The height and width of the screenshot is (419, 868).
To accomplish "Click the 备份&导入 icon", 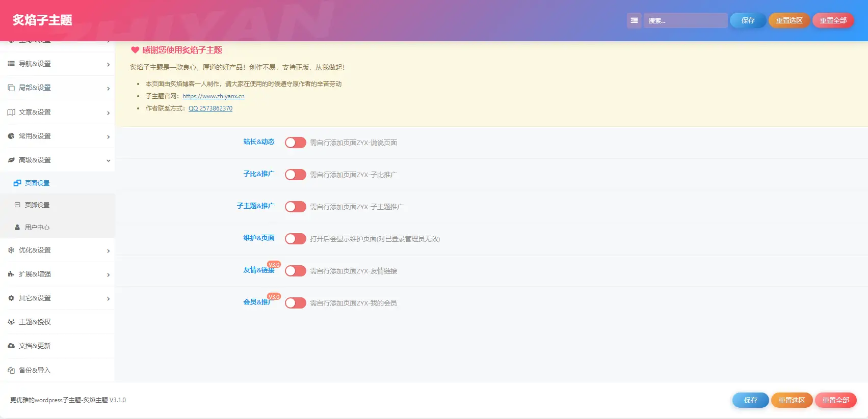I will [x=11, y=370].
